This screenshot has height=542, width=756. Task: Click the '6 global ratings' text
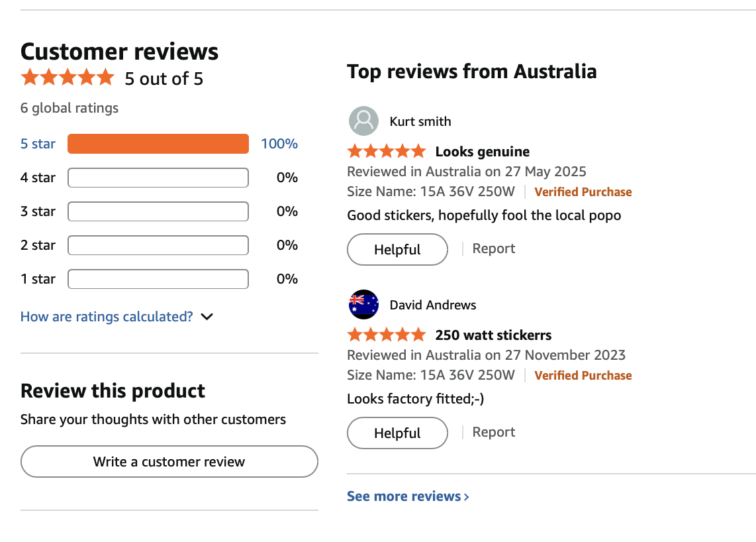[69, 108]
